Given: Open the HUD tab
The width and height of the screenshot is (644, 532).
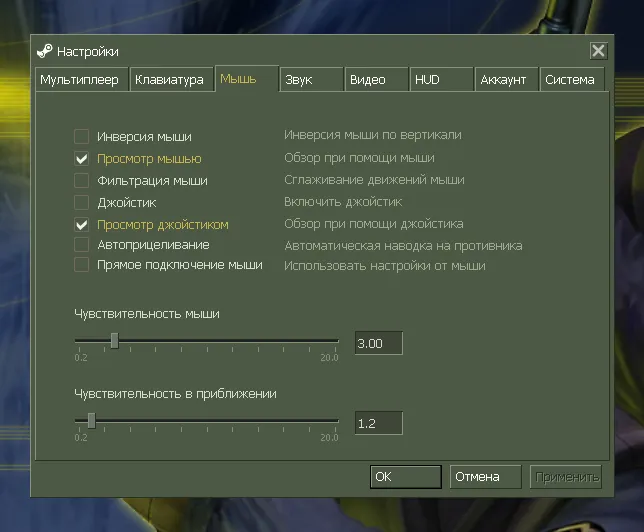Looking at the screenshot, I should point(441,79).
